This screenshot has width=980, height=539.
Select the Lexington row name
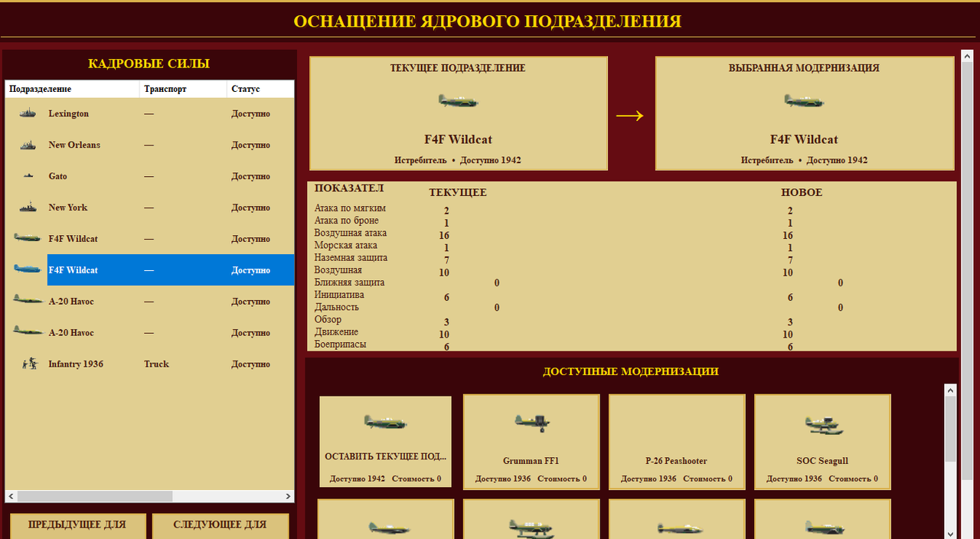(x=68, y=113)
